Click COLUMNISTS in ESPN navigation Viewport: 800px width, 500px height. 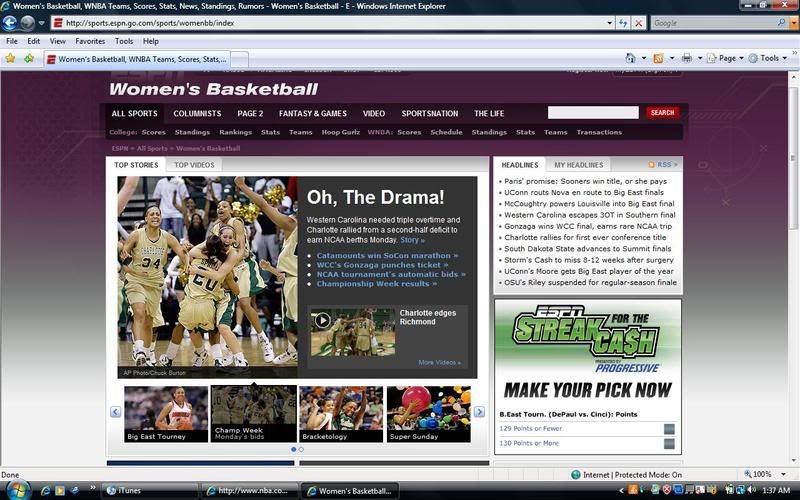197,113
